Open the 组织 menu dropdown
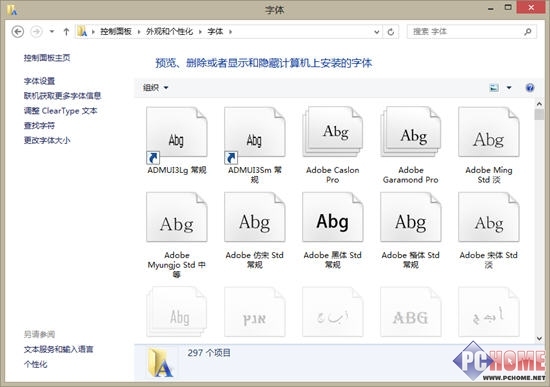 pyautogui.click(x=155, y=87)
